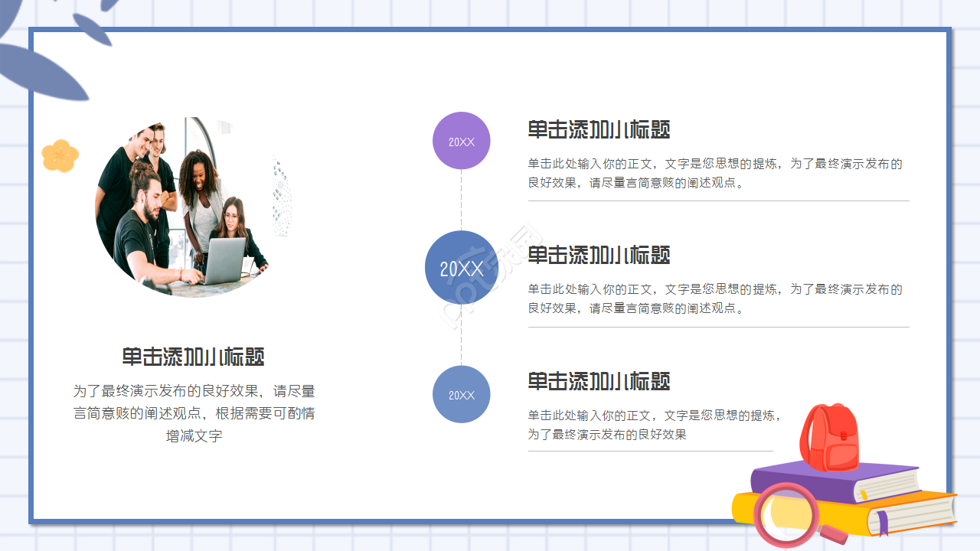The width and height of the screenshot is (980, 551).
Task: Click body text beside the purple 20XX circle
Action: (715, 173)
